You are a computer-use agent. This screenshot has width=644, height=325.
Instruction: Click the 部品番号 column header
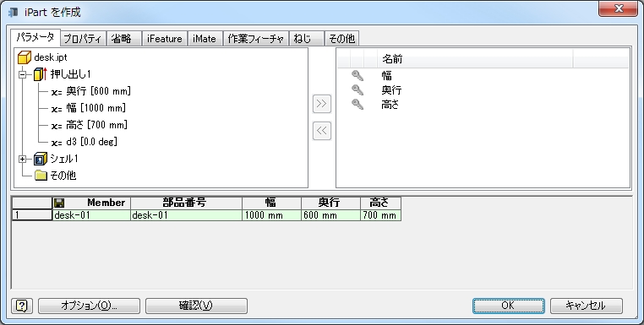point(187,203)
